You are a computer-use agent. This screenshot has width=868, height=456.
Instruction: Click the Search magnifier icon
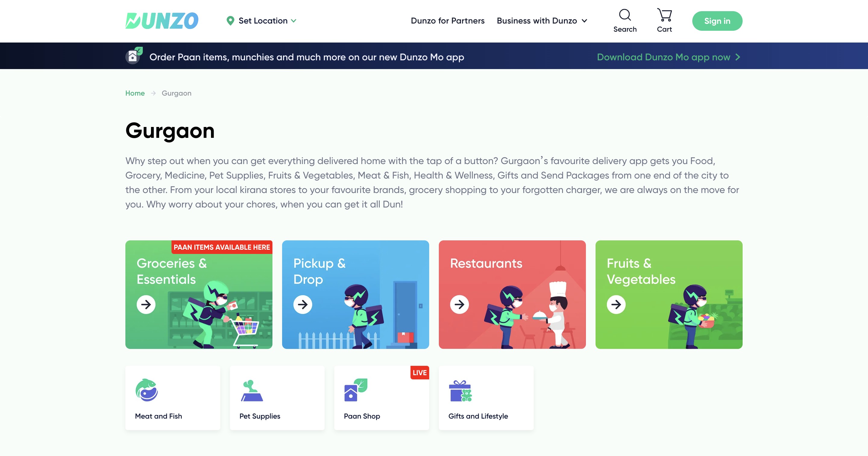[625, 15]
